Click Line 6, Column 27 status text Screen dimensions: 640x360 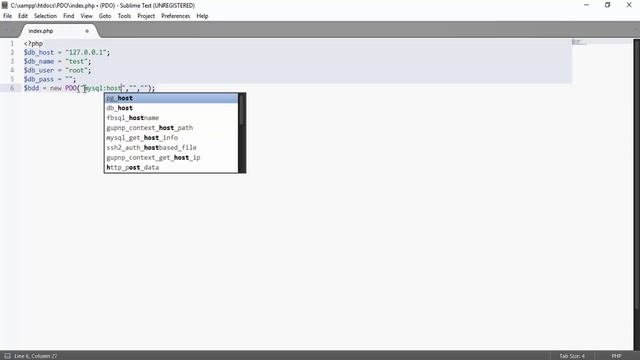click(x=36, y=356)
